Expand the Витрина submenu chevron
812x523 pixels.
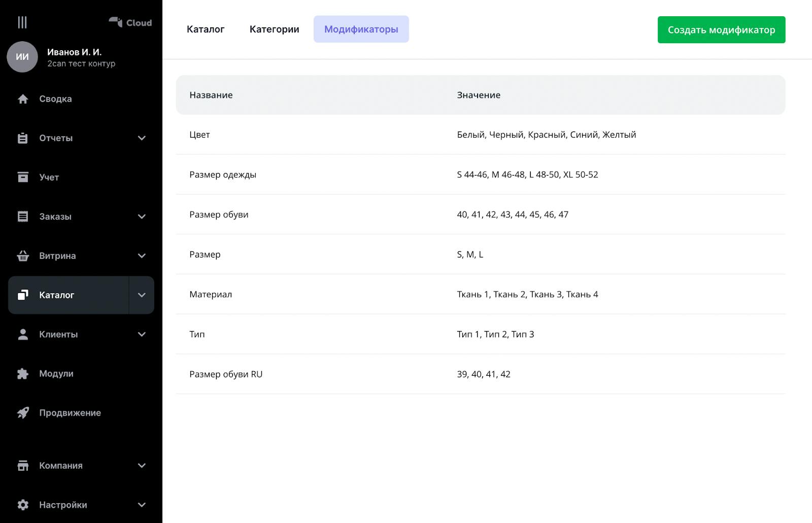(142, 256)
